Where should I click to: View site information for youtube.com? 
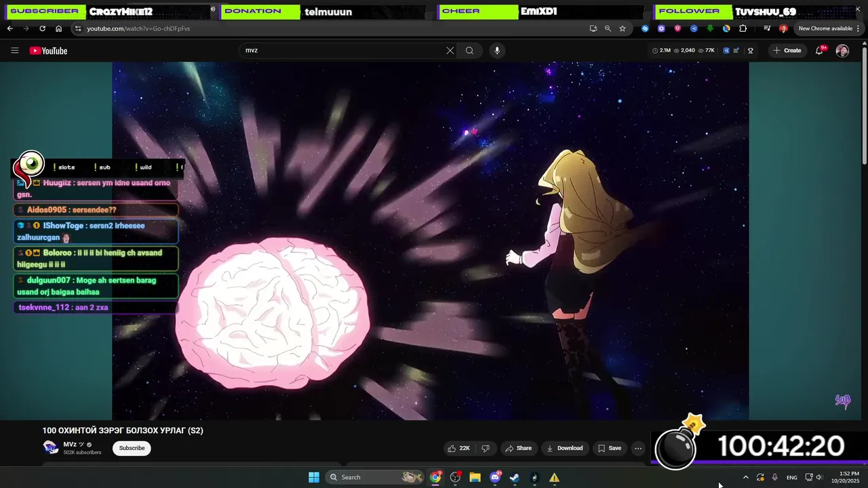[x=78, y=28]
